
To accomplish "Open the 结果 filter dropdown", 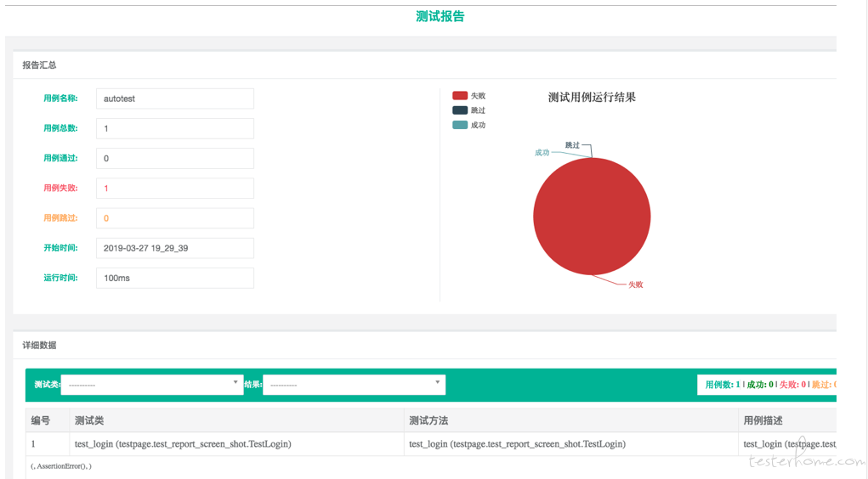I will (x=355, y=385).
